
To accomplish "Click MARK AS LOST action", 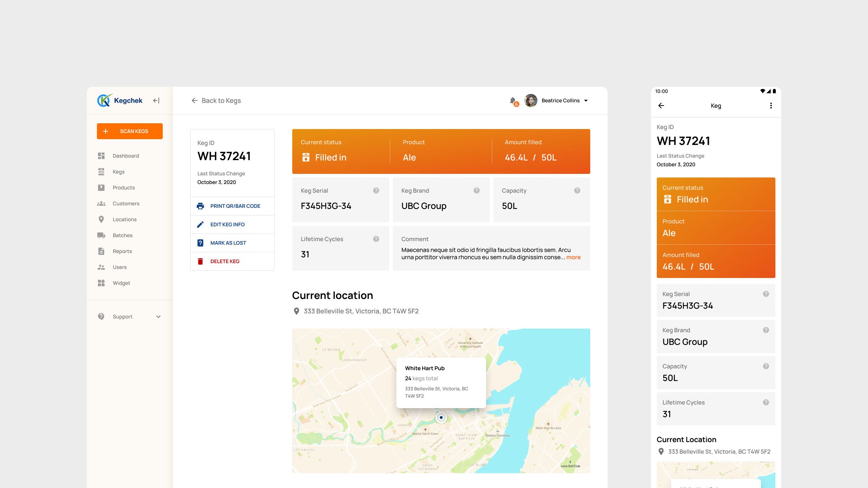I will coord(228,243).
